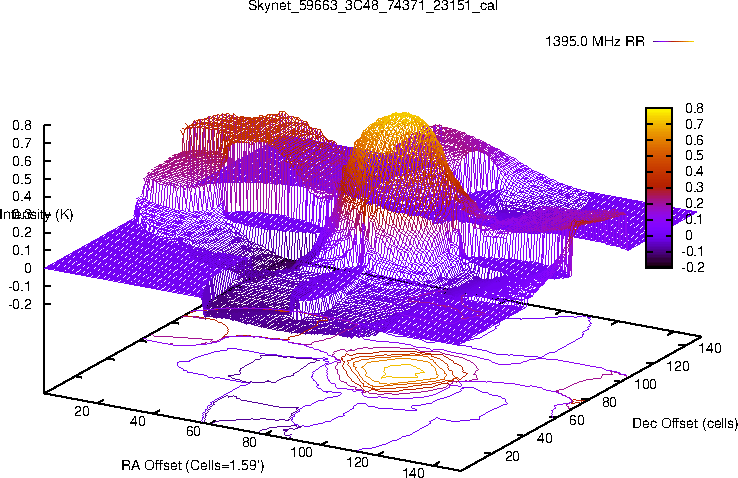Screen dimensions: 738x478
Task: Click the 0.6 tick on the intensity axis
Action: pos(22,161)
